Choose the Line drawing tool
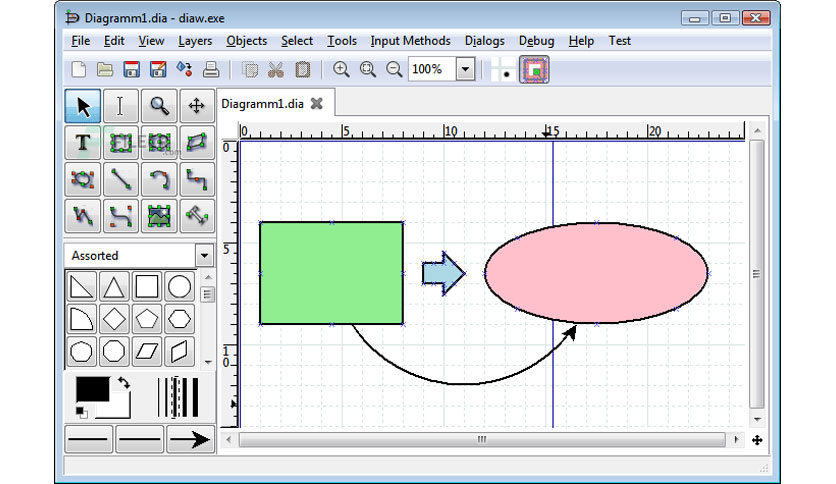 121,180
